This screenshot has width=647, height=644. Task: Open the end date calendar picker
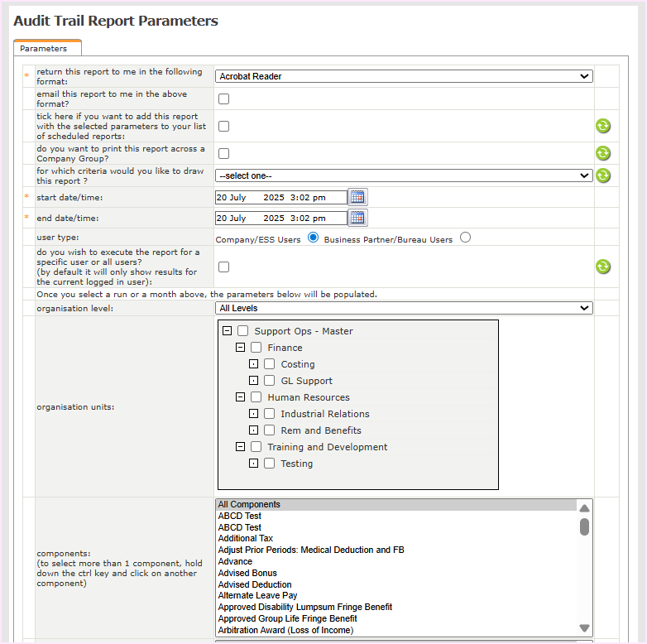(357, 218)
